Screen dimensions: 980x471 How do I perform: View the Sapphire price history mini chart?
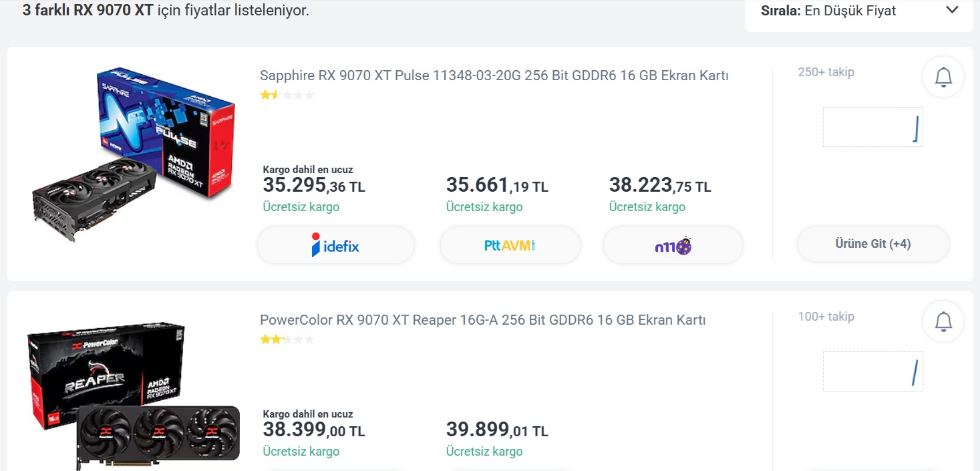tap(872, 127)
